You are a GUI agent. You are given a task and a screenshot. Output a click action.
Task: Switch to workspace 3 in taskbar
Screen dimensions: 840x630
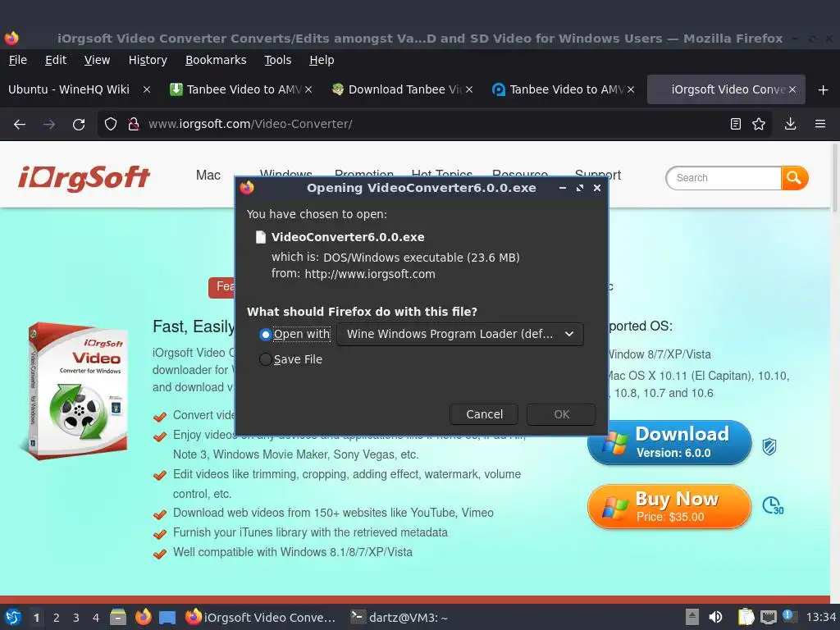point(76,618)
